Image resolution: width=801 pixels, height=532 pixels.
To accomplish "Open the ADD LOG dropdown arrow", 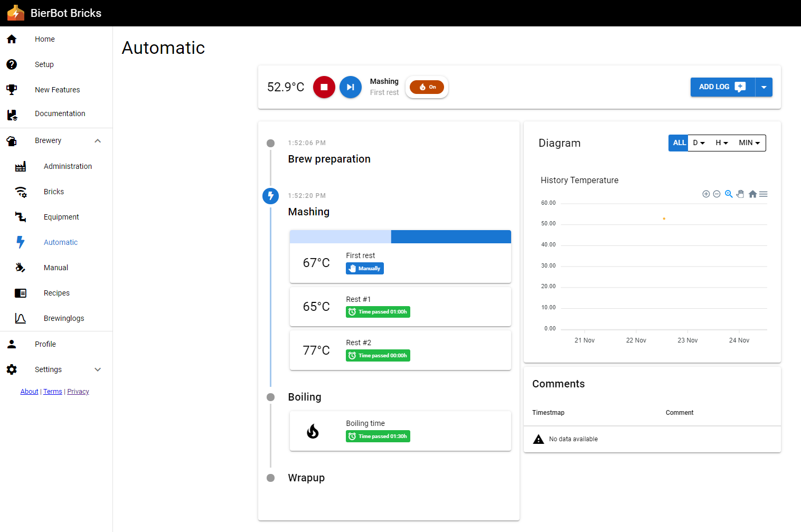I will (x=764, y=87).
